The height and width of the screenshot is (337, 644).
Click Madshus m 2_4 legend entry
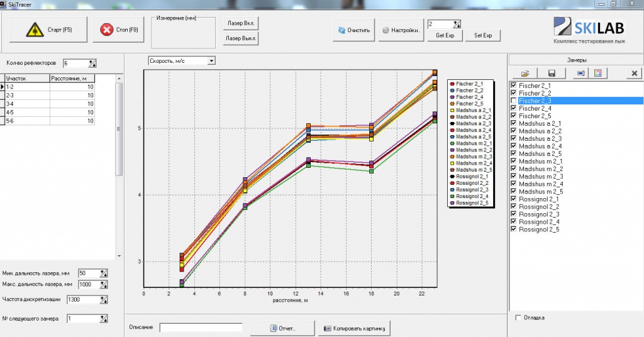[471, 163]
